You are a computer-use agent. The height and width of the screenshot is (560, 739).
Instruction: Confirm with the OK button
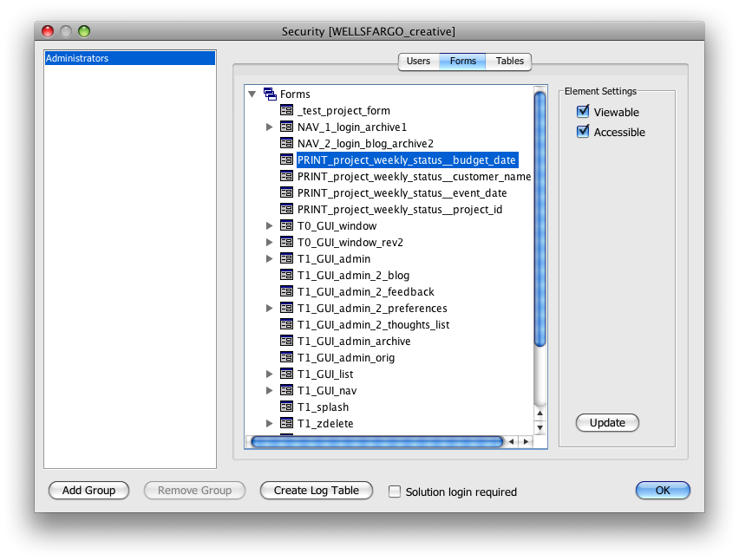(x=663, y=491)
